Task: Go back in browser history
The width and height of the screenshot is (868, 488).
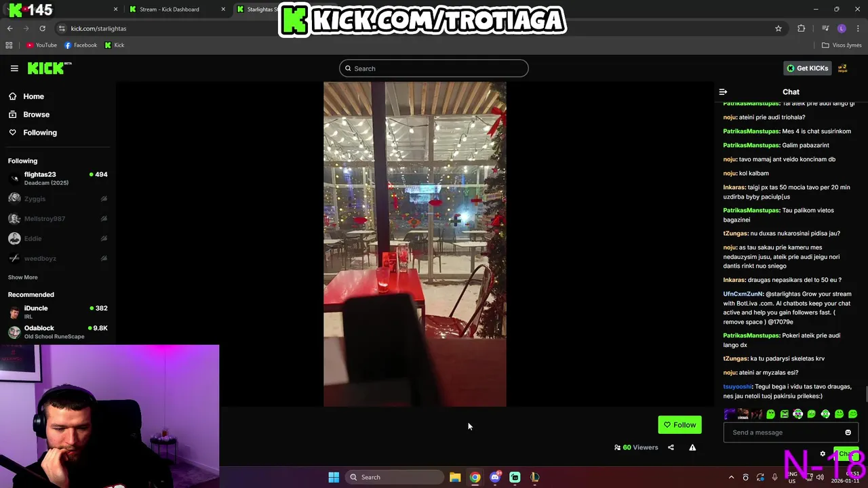Action: tap(9, 28)
